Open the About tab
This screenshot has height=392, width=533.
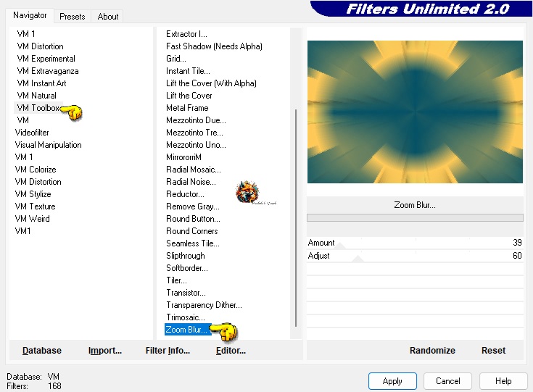(108, 17)
